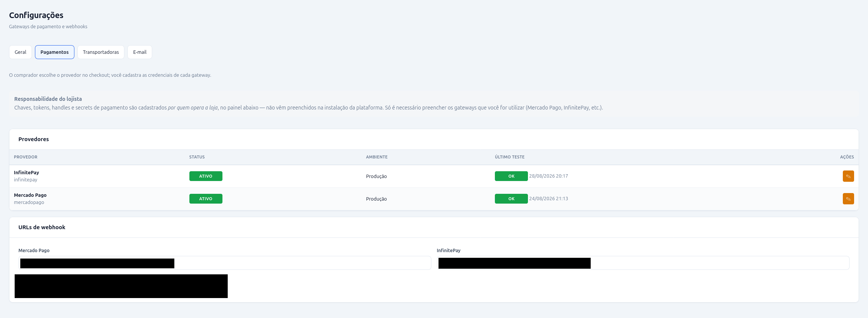Click the last test date 28/08/2026 20:17
The height and width of the screenshot is (318, 868).
[549, 176]
